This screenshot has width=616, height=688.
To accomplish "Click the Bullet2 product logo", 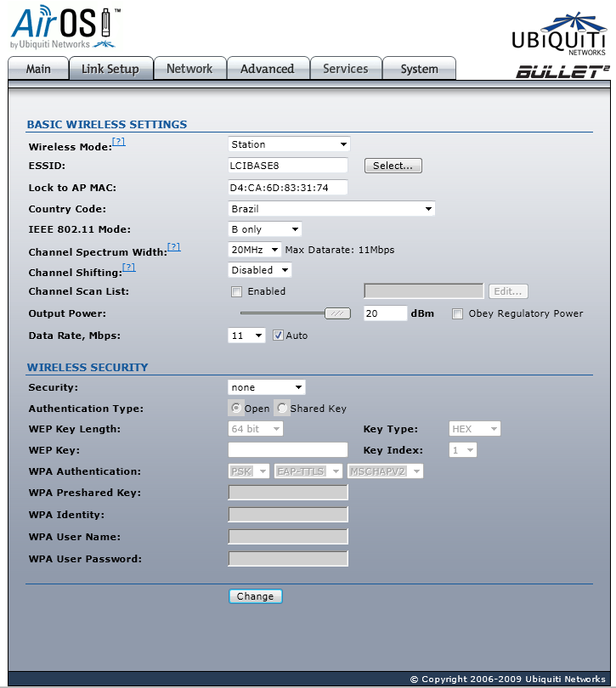I will coord(562,71).
